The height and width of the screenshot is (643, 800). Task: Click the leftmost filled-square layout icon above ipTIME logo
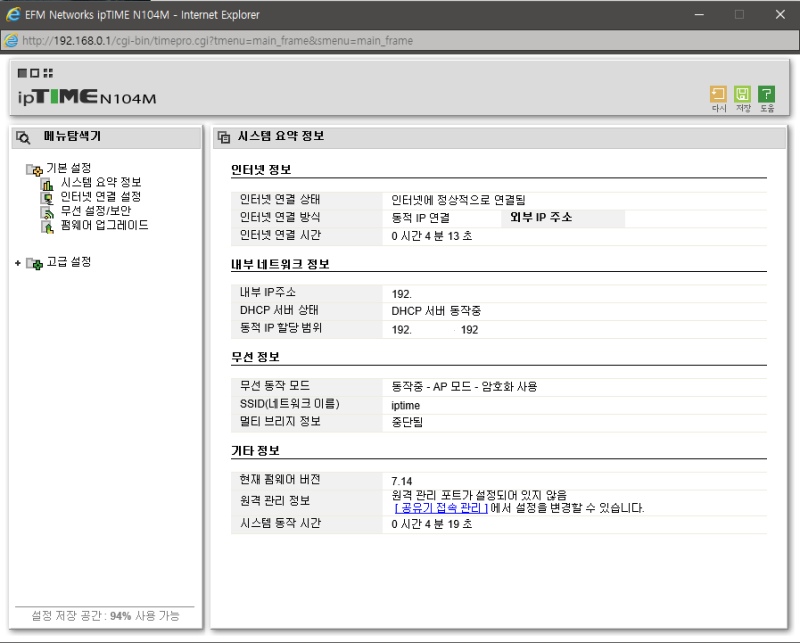21,74
